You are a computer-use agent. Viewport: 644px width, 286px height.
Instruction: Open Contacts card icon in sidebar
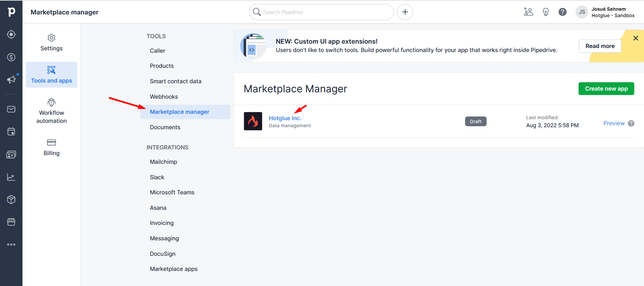(11, 154)
